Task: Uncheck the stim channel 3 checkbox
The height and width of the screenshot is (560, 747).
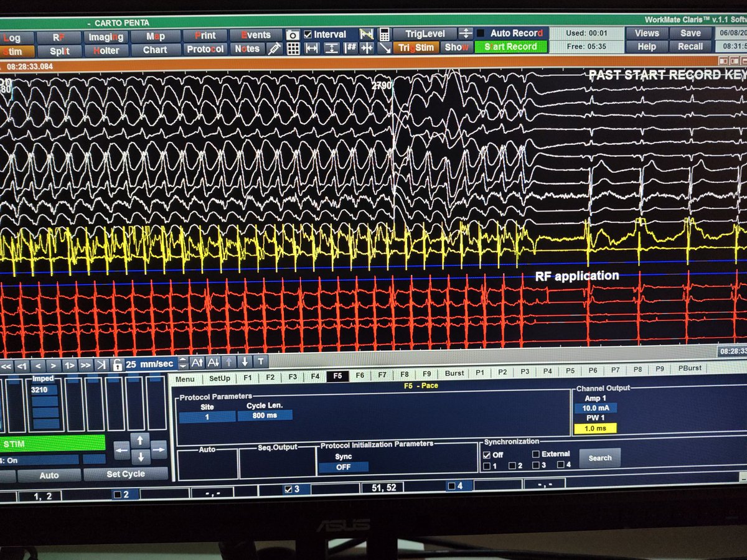Action: click(288, 489)
